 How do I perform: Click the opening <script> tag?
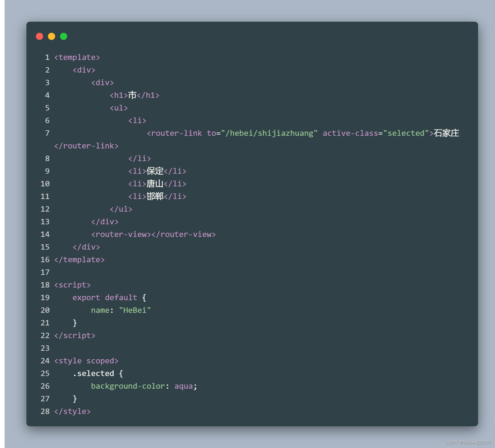tap(73, 285)
